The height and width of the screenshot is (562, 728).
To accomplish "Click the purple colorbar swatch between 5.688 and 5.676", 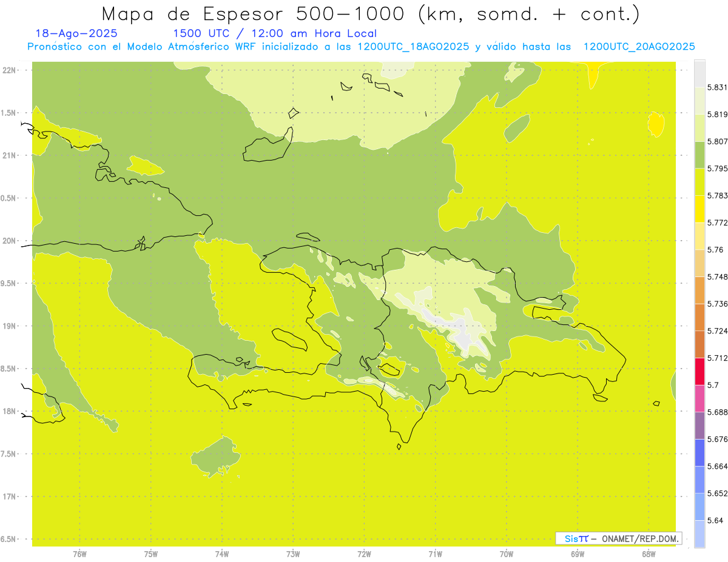I will point(699,426).
